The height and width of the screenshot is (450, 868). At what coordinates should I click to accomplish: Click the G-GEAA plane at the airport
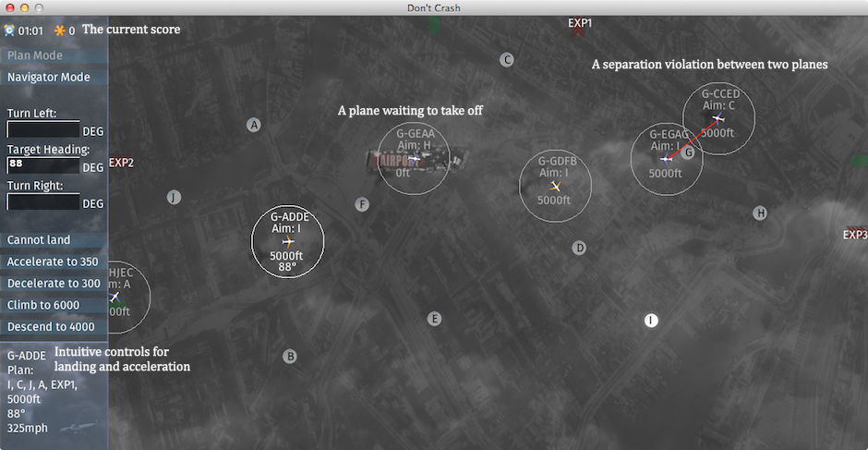click(415, 159)
